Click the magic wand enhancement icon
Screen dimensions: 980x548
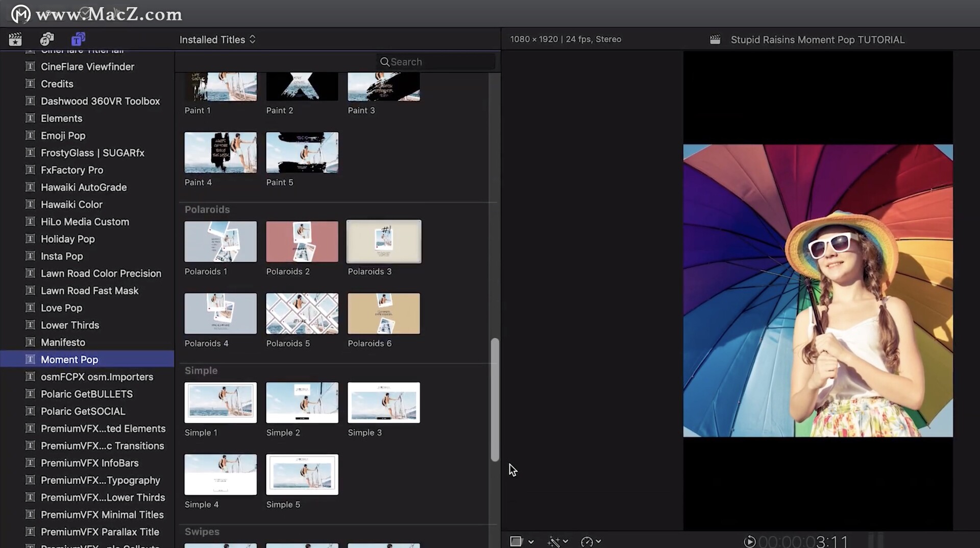tap(554, 541)
